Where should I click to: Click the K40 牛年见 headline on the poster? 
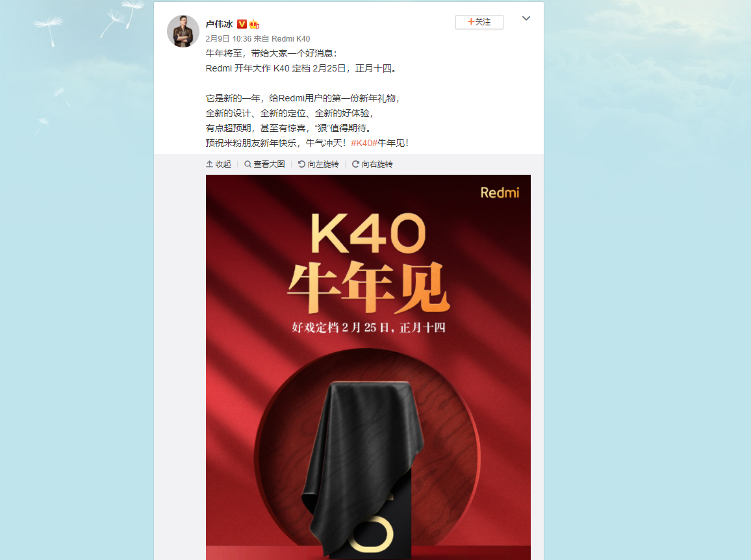pyautogui.click(x=368, y=263)
